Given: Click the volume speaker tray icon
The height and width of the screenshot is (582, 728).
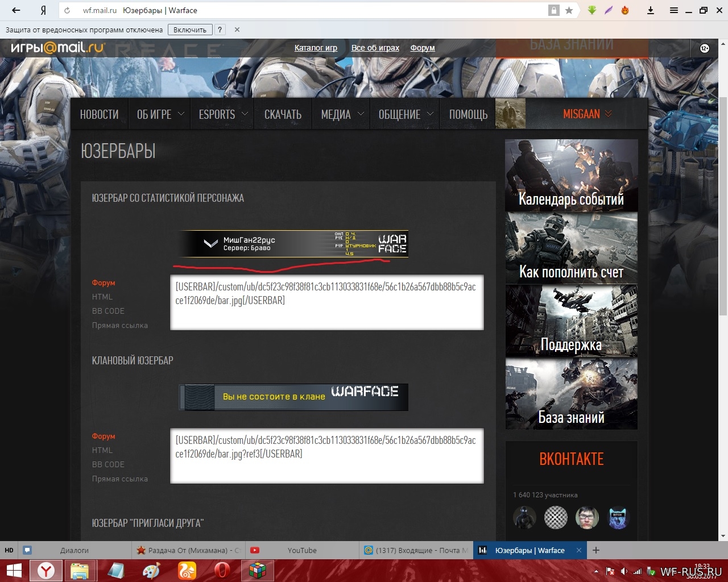Looking at the screenshot, I should (624, 571).
